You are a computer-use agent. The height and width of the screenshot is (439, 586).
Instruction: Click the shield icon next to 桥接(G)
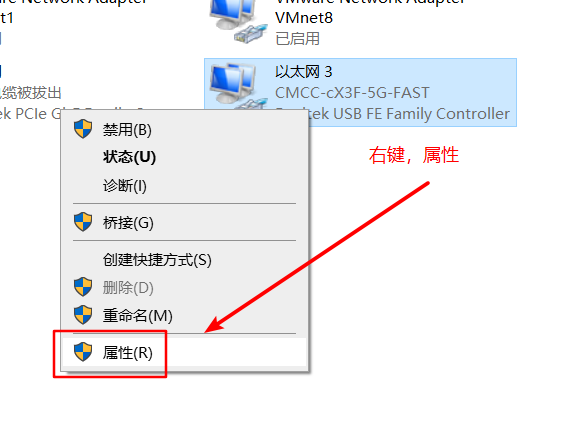pos(83,222)
